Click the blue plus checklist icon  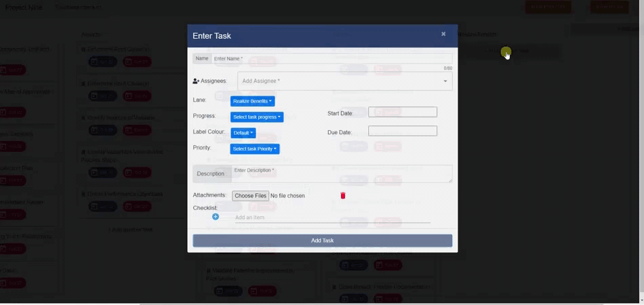point(216,217)
